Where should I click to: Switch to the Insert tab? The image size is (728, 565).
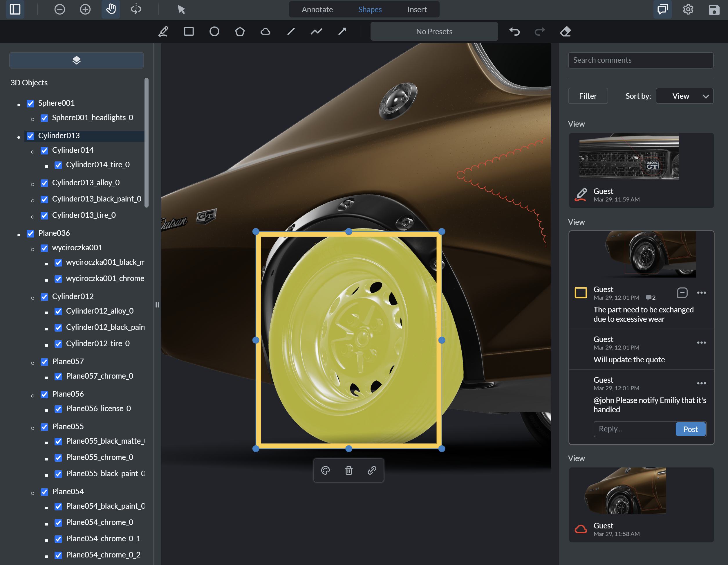(417, 9)
